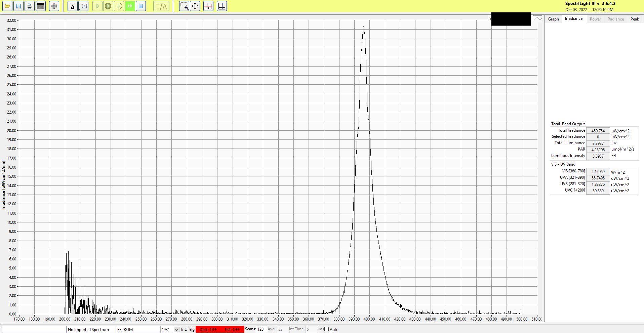This screenshot has height=333, width=644.
Task: Click the Total Irradiance value 450.754
Action: [x=598, y=131]
